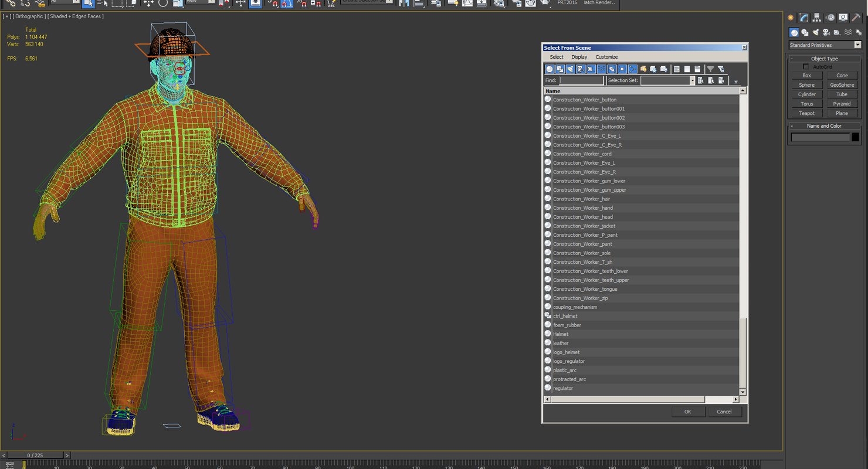This screenshot has height=469, width=868.
Task: Click the time slider showing 0 / 225
Action: click(35, 455)
